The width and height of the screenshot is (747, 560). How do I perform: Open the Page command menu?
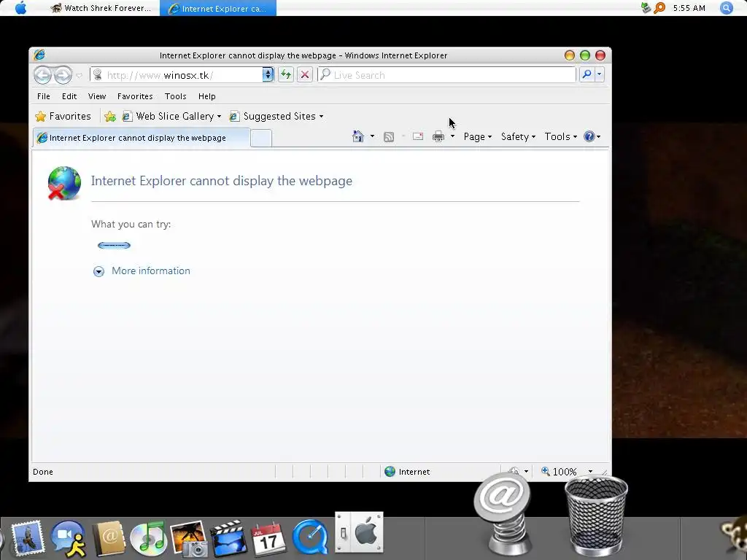coord(477,136)
